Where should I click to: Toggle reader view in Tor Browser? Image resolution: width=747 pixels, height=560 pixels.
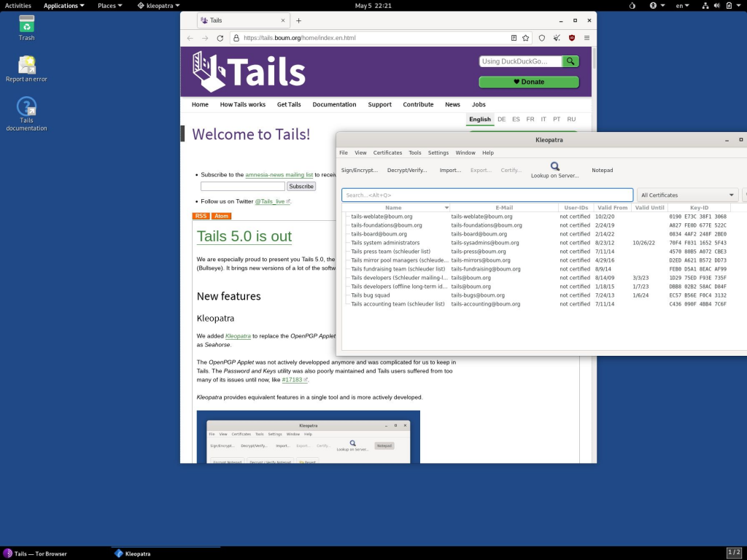514,38
